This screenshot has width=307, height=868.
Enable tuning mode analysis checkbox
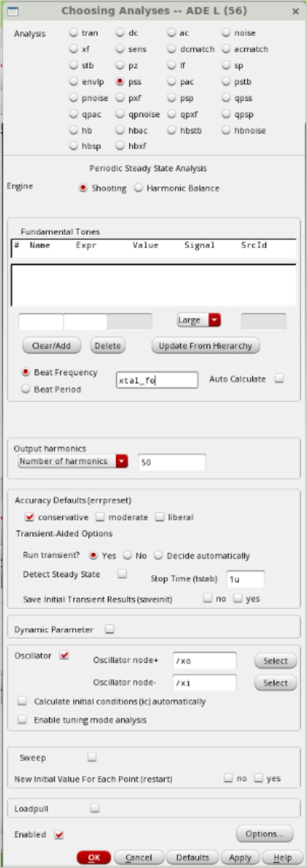tap(23, 719)
